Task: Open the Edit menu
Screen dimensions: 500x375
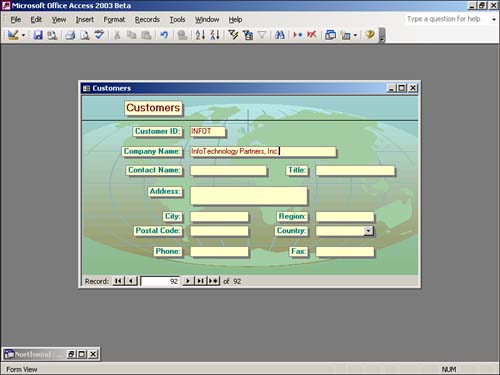Action: [36, 20]
